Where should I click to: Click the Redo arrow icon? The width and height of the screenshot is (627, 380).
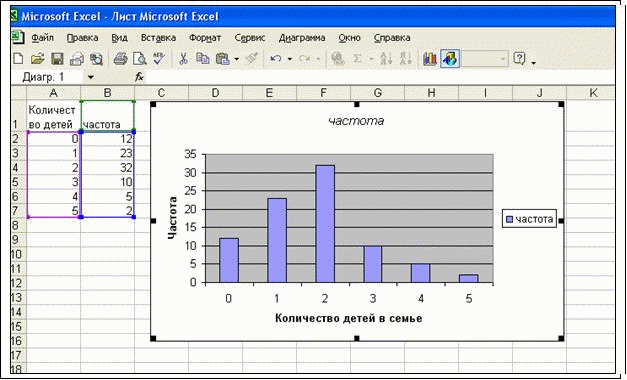click(x=305, y=59)
